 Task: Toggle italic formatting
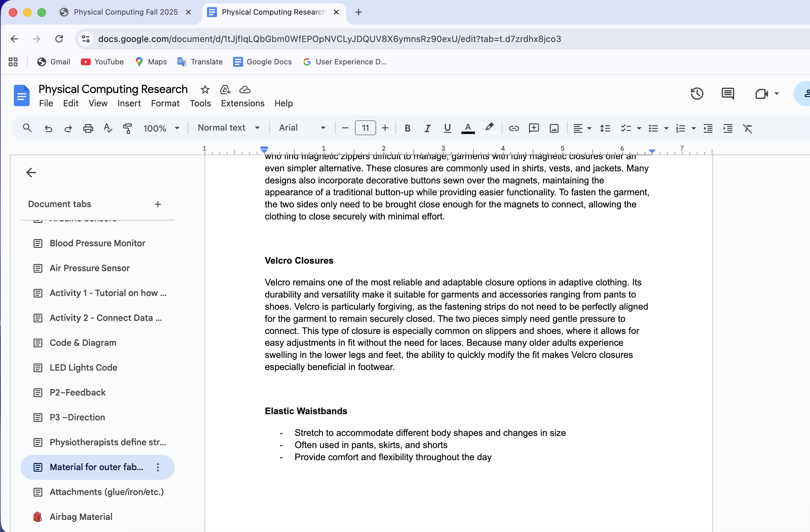coord(427,128)
